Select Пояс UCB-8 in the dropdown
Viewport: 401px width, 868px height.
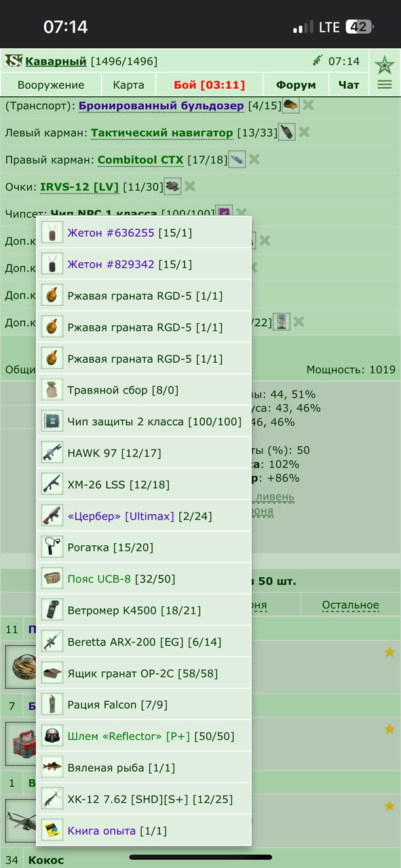(144, 579)
